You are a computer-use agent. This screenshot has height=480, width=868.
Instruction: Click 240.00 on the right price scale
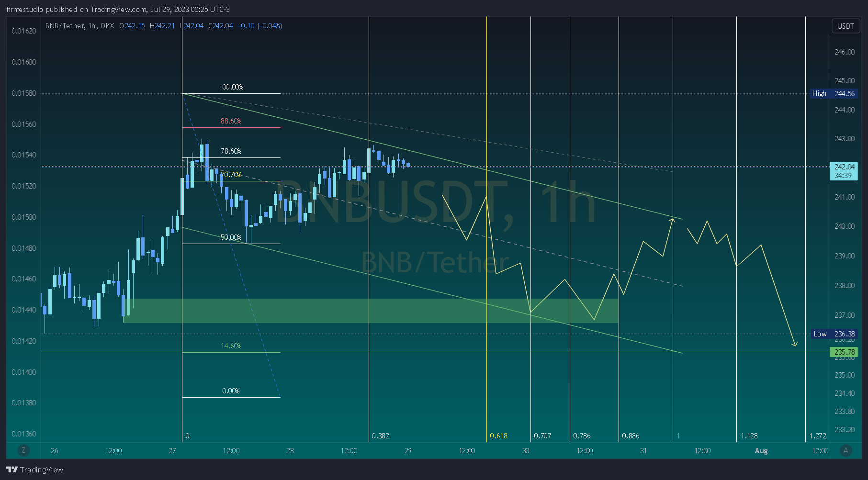(x=844, y=226)
